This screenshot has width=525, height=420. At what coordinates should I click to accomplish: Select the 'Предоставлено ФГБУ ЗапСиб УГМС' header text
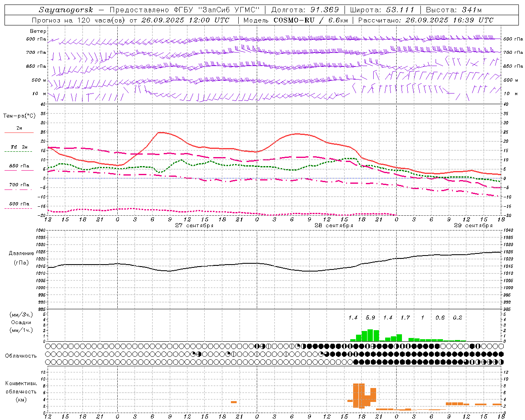185,10
